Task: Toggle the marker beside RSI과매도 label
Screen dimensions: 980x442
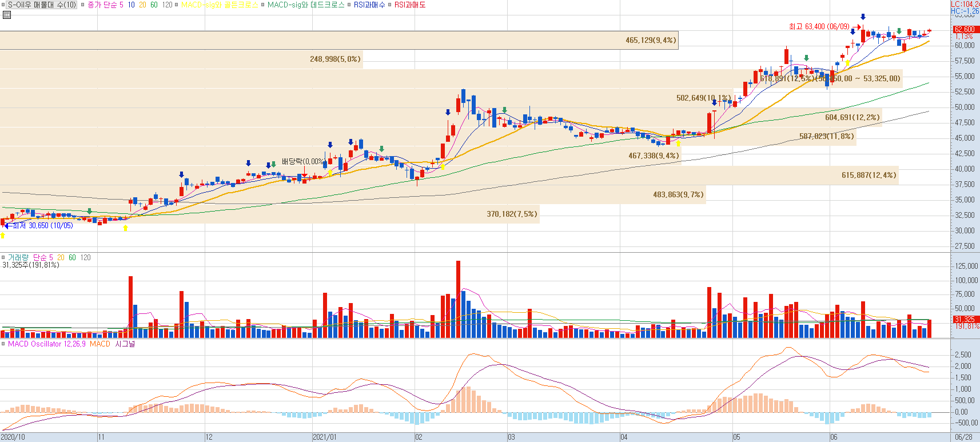Action: click(x=390, y=5)
